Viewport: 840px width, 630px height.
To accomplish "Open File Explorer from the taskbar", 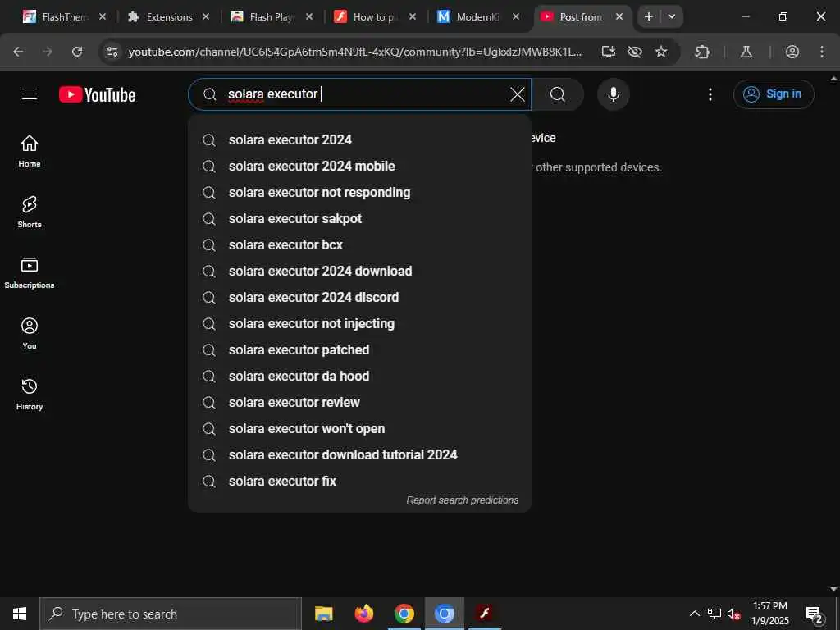I will pos(323,614).
